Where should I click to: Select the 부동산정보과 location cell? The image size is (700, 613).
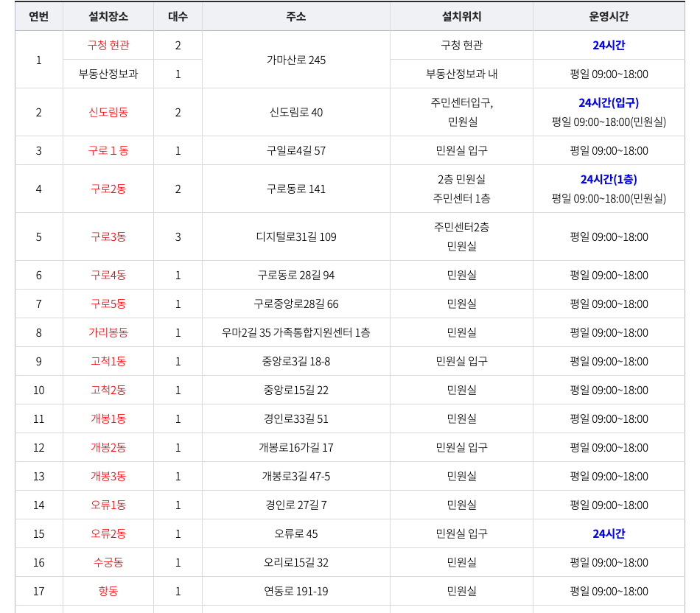108,74
